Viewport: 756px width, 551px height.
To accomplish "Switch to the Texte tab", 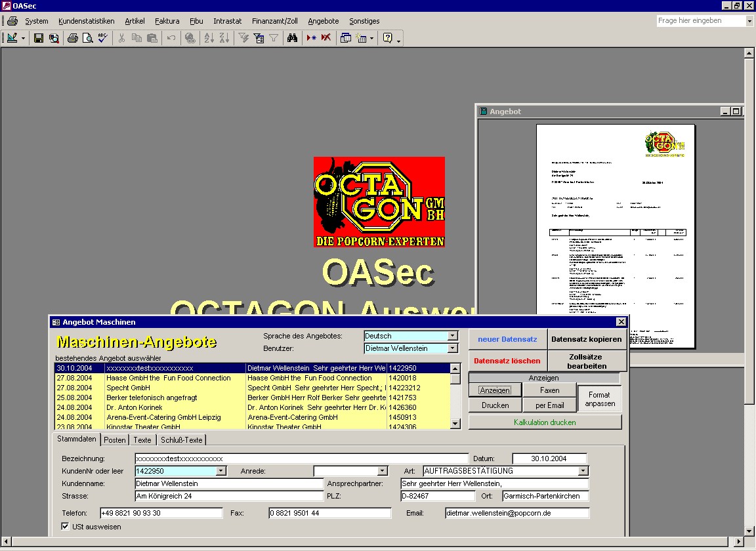I will (142, 439).
